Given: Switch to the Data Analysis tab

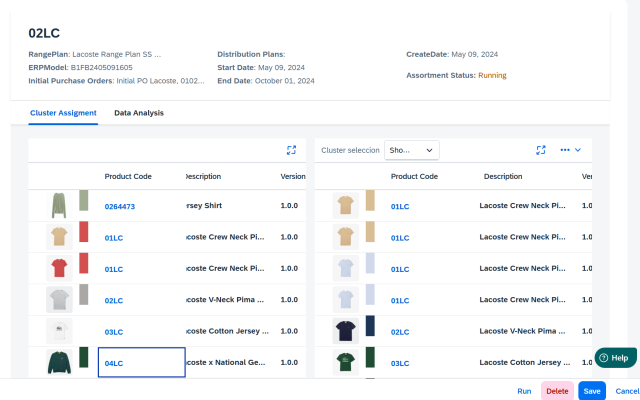Looking at the screenshot, I should (139, 113).
